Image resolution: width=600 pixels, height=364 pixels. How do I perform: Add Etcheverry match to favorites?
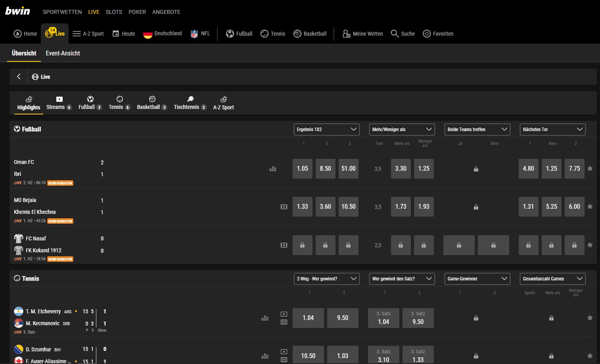tap(590, 318)
